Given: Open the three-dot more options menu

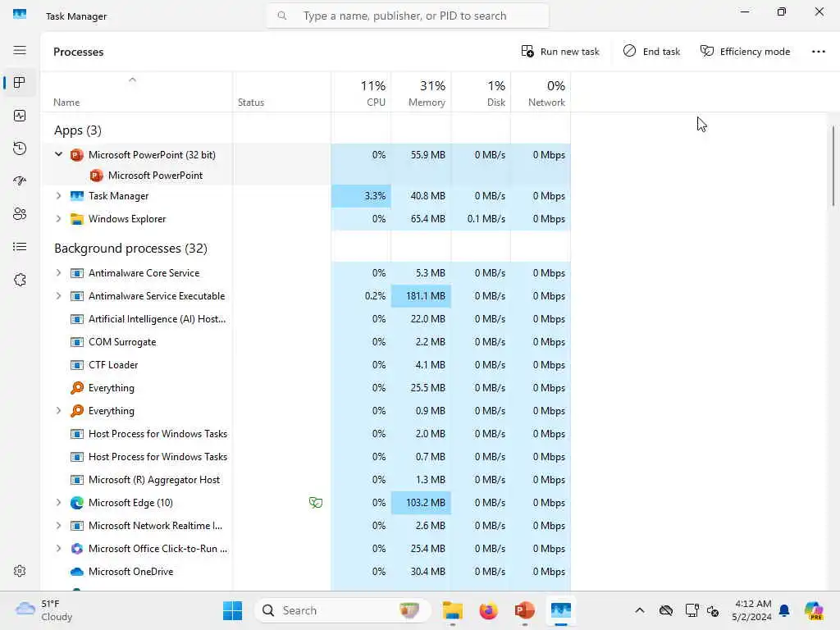Looking at the screenshot, I should [818, 52].
